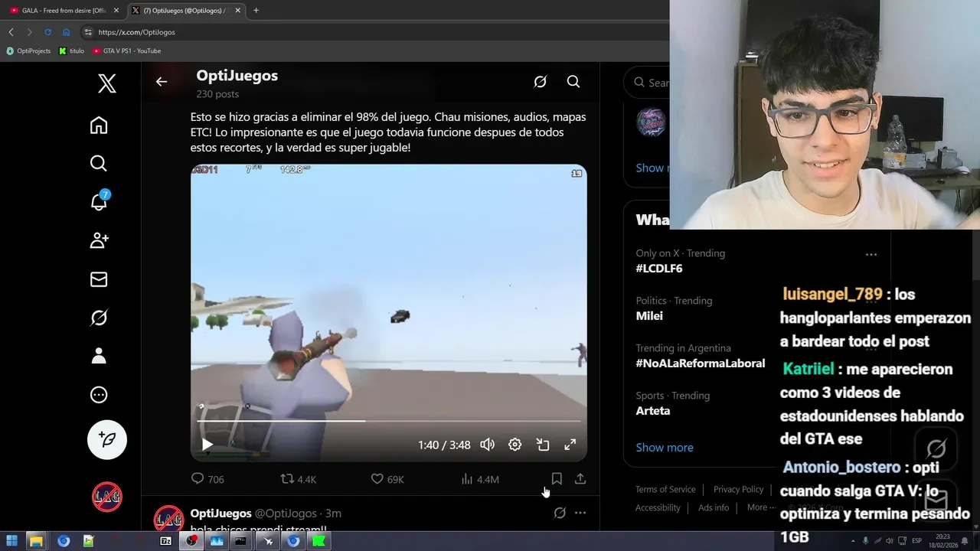Open more options on the 3m post
980x551 pixels.
tap(580, 514)
